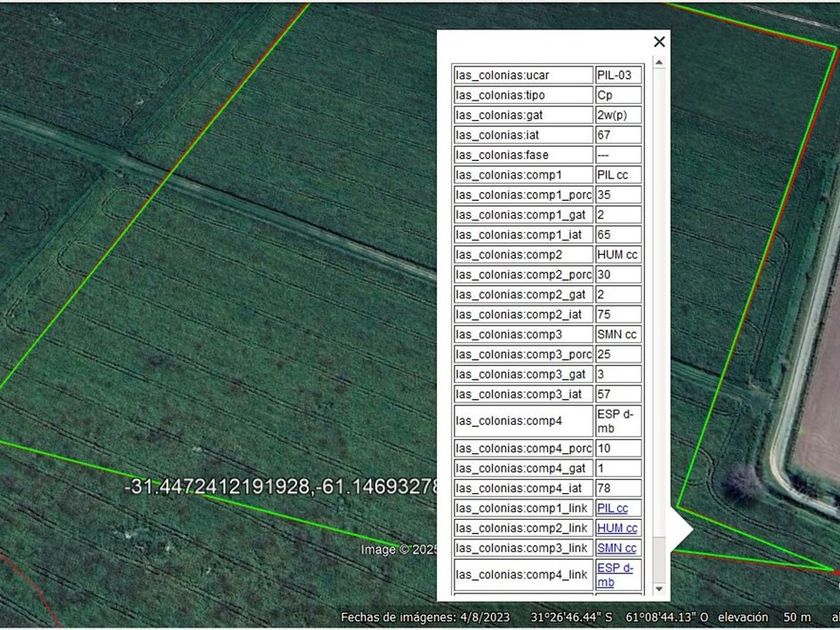Select value 30 in comp2_porc row
This screenshot has width=840, height=630.
[x=618, y=274]
